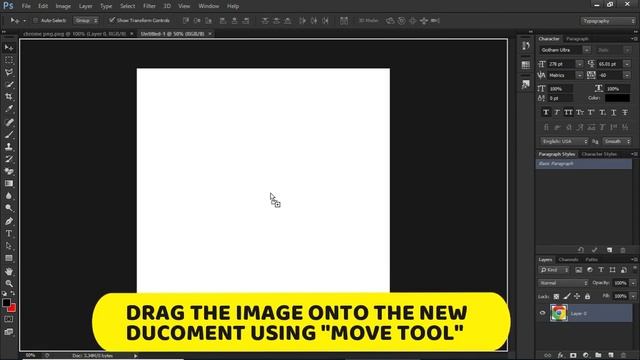This screenshot has width=640, height=360.
Task: Toggle All Caps text style
Action: point(568,112)
